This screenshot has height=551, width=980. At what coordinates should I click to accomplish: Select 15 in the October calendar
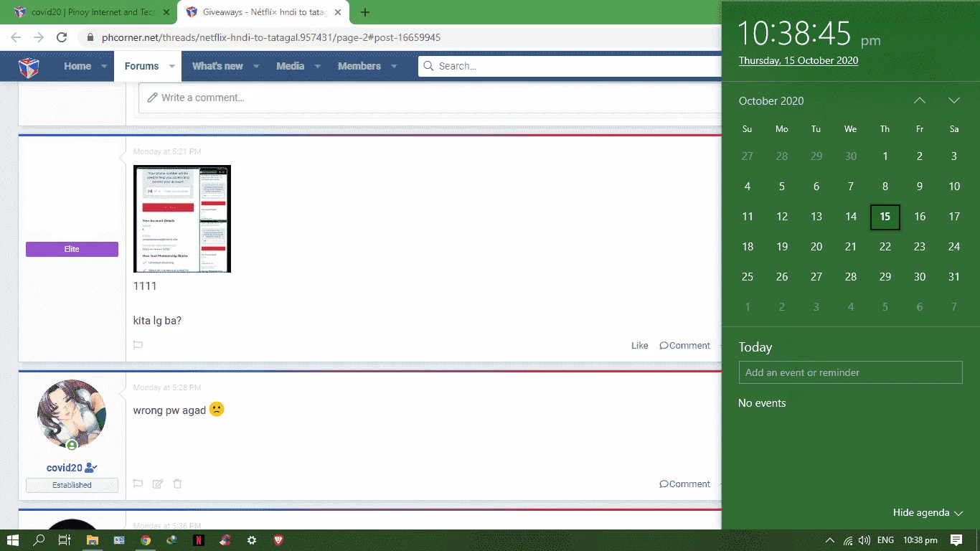(885, 217)
